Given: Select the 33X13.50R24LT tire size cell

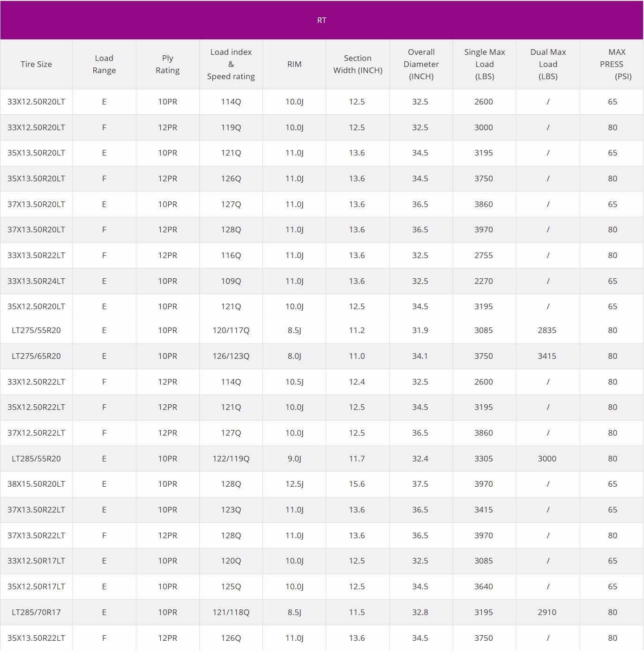Looking at the screenshot, I should pos(36,281).
